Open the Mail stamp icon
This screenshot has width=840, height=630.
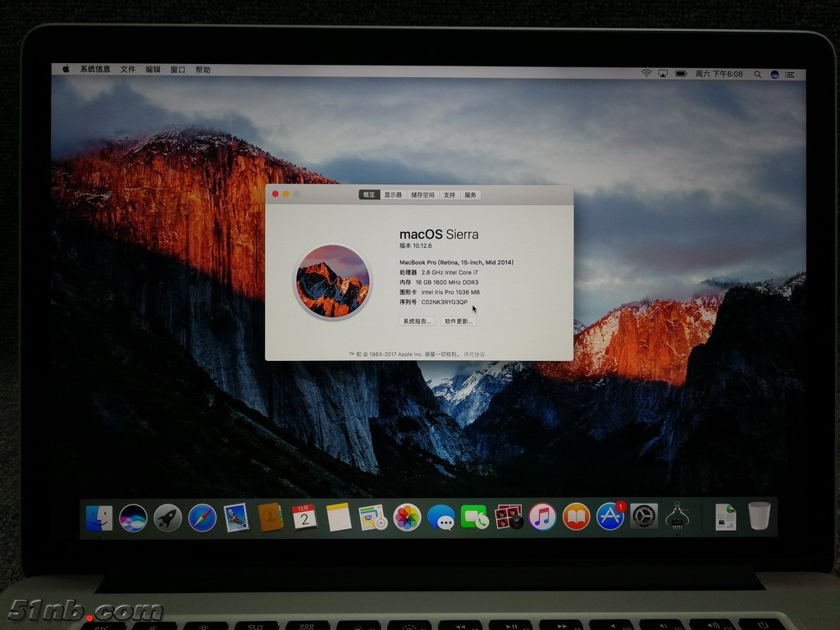pyautogui.click(x=236, y=518)
